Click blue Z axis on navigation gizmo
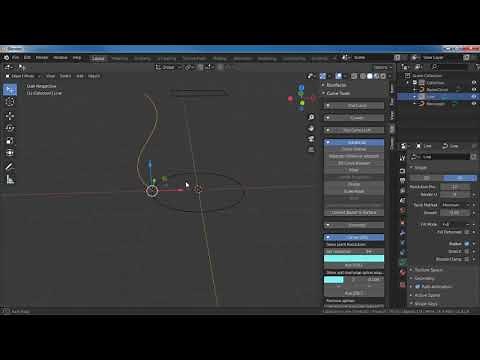 coord(301,88)
